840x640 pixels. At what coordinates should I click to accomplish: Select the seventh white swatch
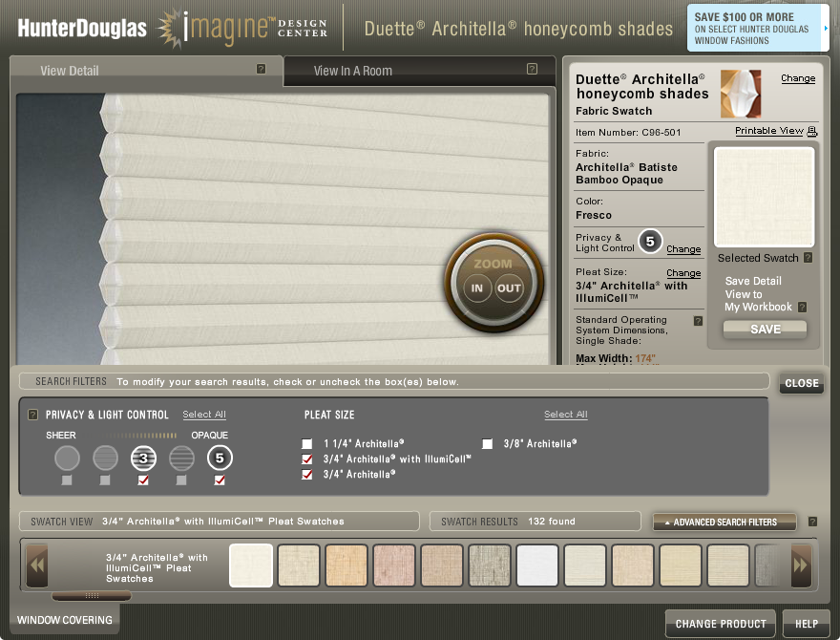(x=537, y=565)
